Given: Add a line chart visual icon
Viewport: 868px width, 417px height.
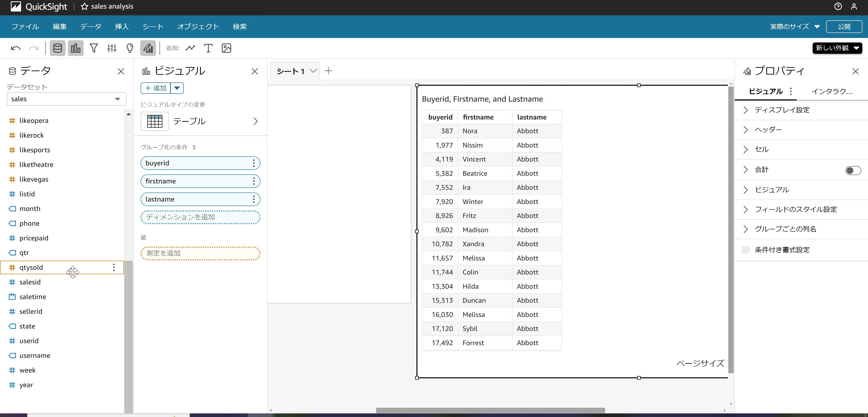Looking at the screenshot, I should pyautogui.click(x=190, y=48).
